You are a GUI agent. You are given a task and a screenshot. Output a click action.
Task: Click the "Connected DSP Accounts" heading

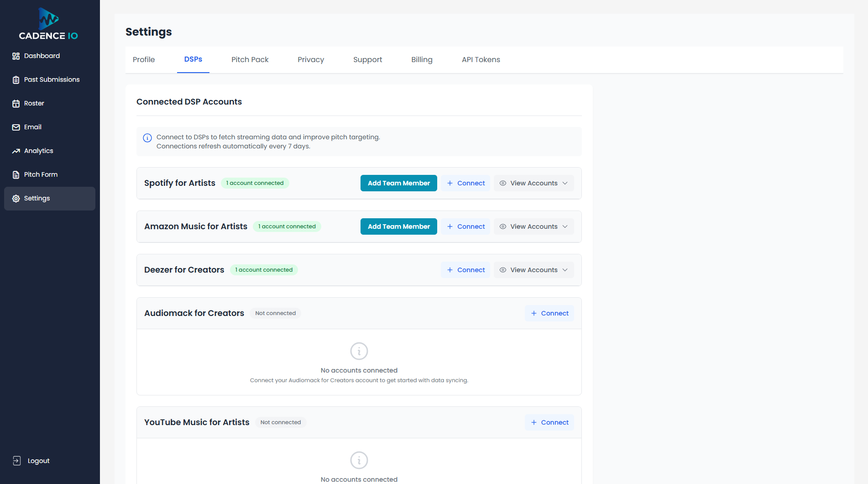tap(189, 102)
